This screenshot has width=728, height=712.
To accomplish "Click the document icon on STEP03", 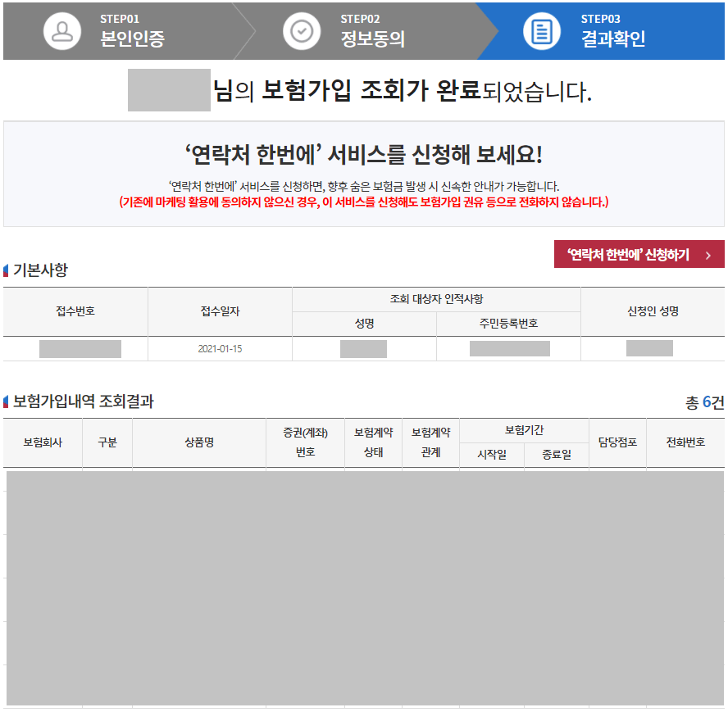I will pos(540,31).
